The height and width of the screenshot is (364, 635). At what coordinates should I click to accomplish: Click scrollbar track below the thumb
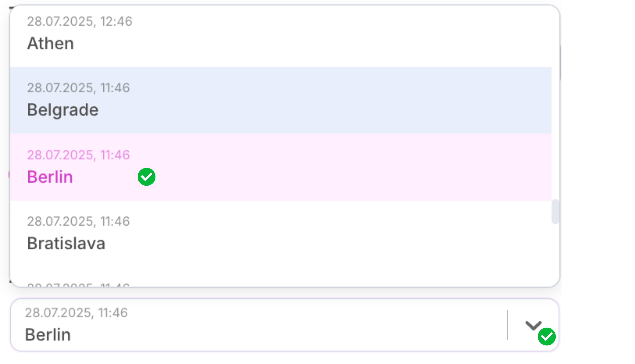coord(555,253)
